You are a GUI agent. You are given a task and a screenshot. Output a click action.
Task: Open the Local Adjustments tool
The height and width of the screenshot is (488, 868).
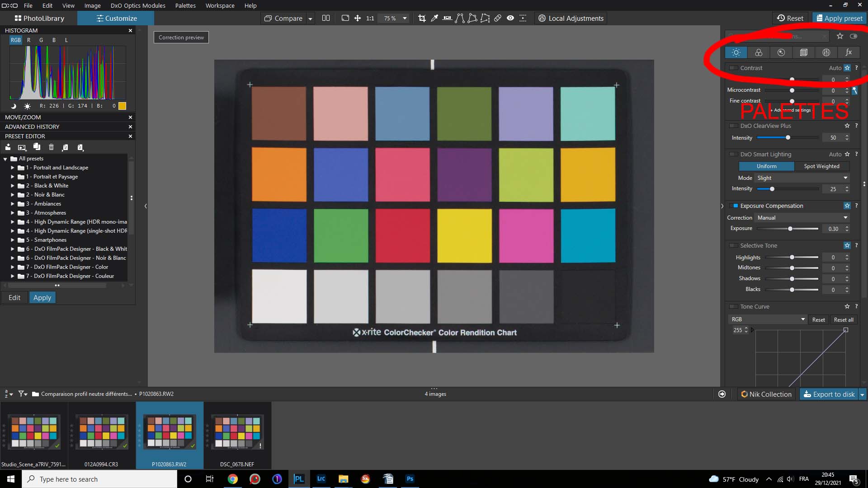point(571,18)
